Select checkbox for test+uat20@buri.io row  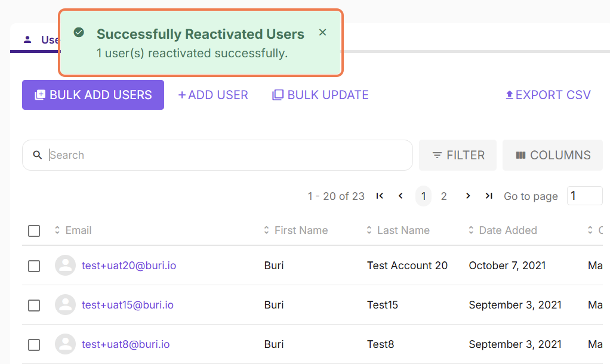(x=34, y=266)
